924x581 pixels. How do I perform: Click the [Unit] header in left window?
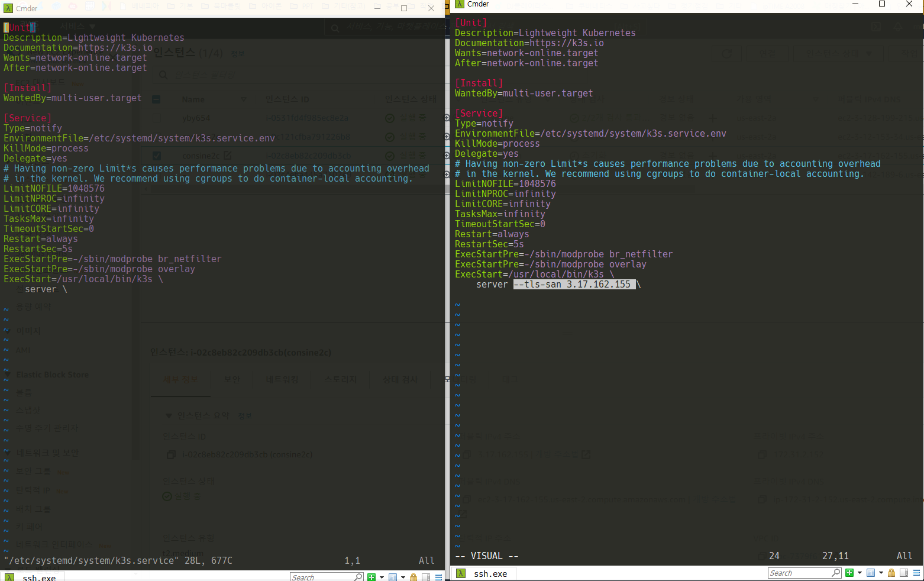click(20, 28)
